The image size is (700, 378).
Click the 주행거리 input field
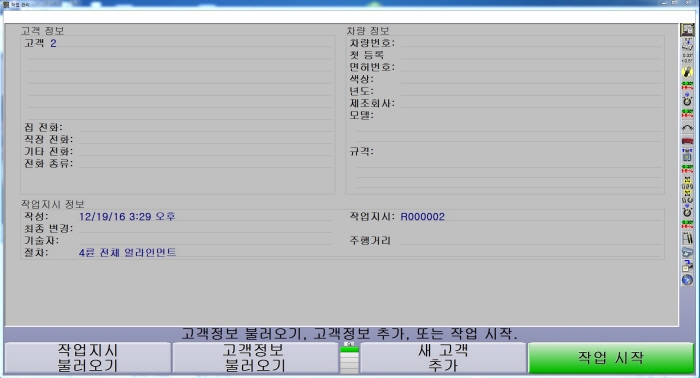[530, 240]
